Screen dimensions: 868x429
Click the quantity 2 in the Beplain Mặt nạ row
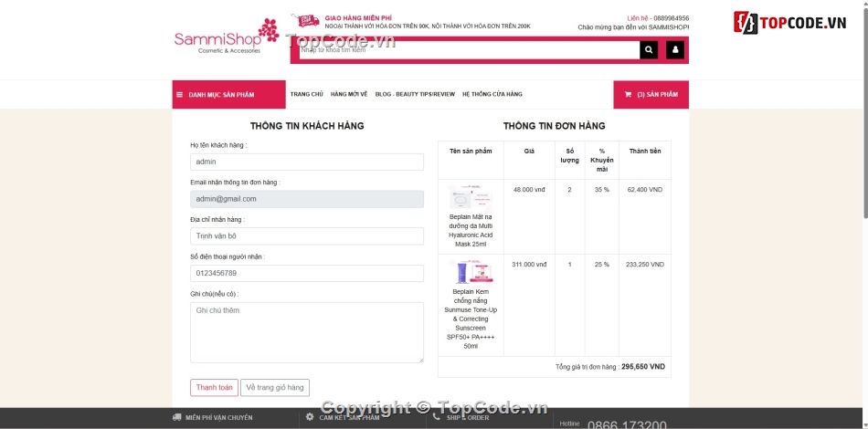point(569,190)
